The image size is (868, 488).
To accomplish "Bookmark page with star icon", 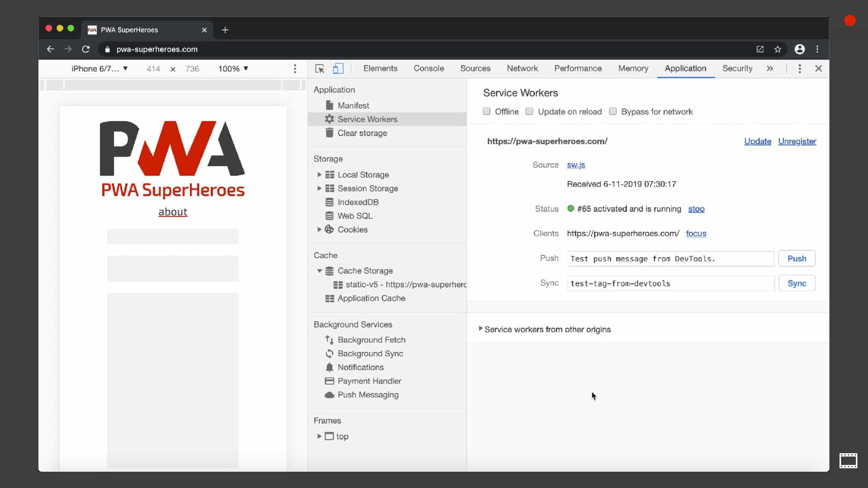I will click(778, 49).
